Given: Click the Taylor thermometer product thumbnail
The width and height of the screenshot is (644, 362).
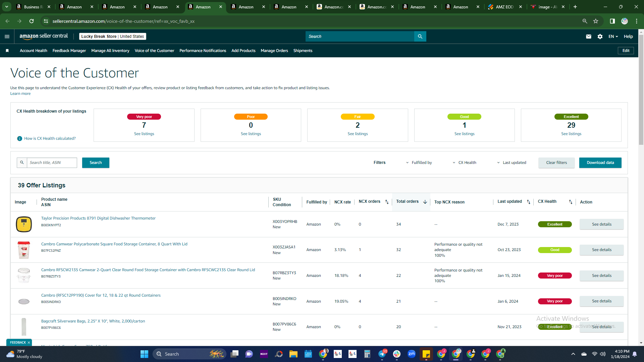Looking at the screenshot, I should [24, 224].
